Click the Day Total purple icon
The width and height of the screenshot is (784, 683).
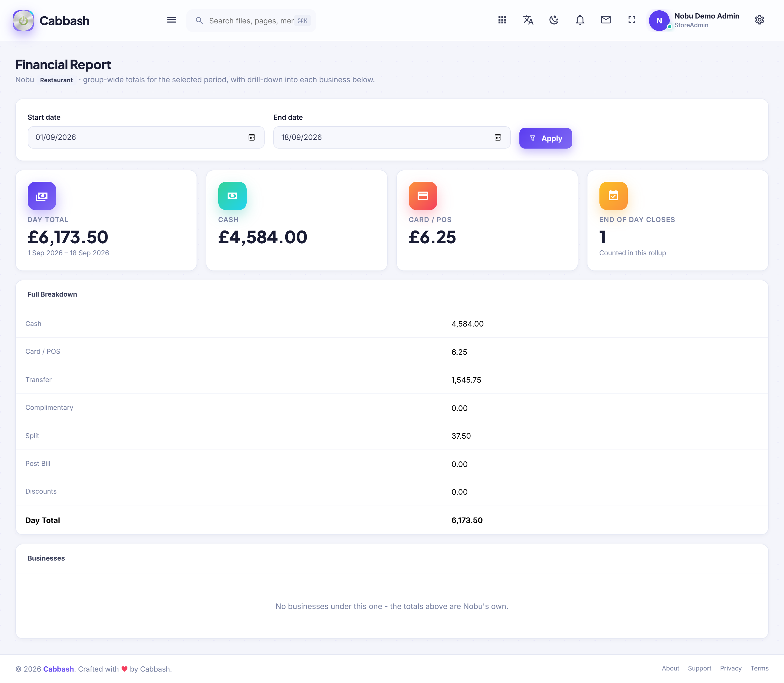pos(42,196)
